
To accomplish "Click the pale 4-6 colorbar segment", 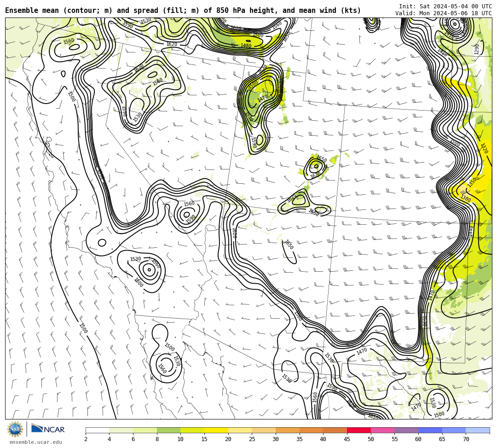I will 121,430.
